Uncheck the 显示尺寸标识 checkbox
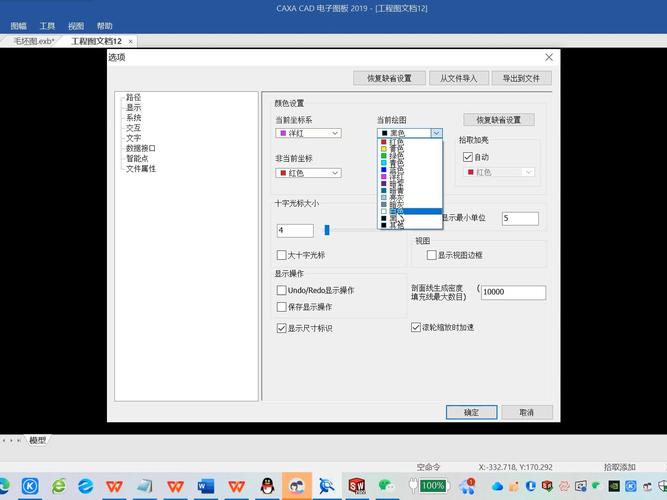 pyautogui.click(x=282, y=327)
